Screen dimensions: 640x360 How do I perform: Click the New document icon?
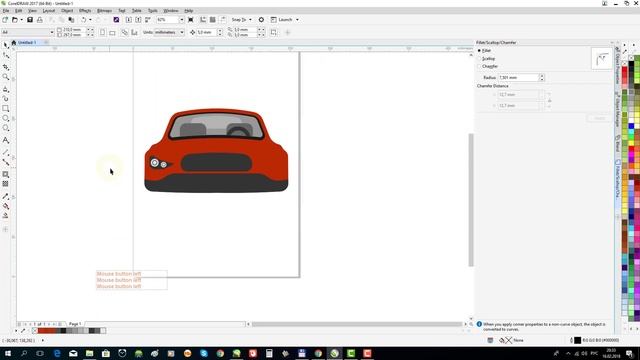(5, 20)
